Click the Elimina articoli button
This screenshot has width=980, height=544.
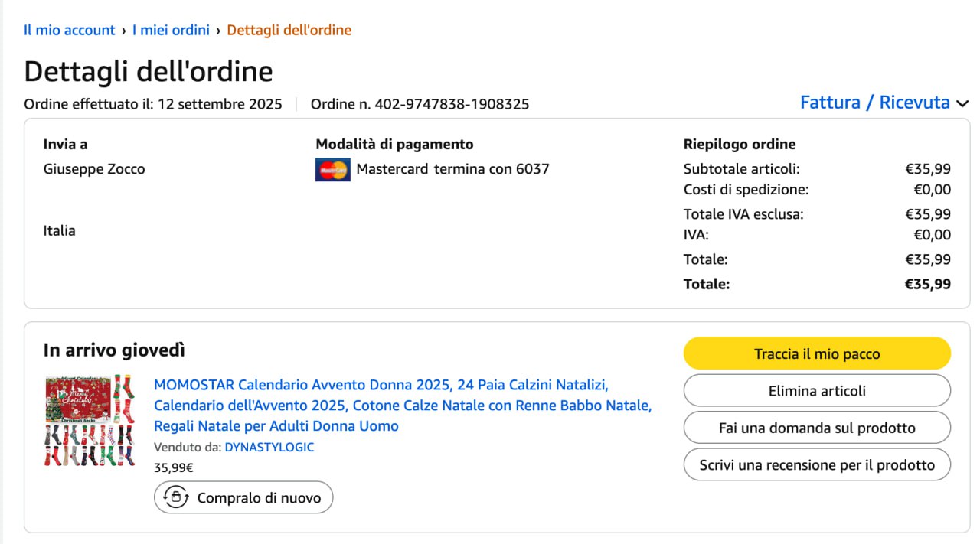point(817,391)
